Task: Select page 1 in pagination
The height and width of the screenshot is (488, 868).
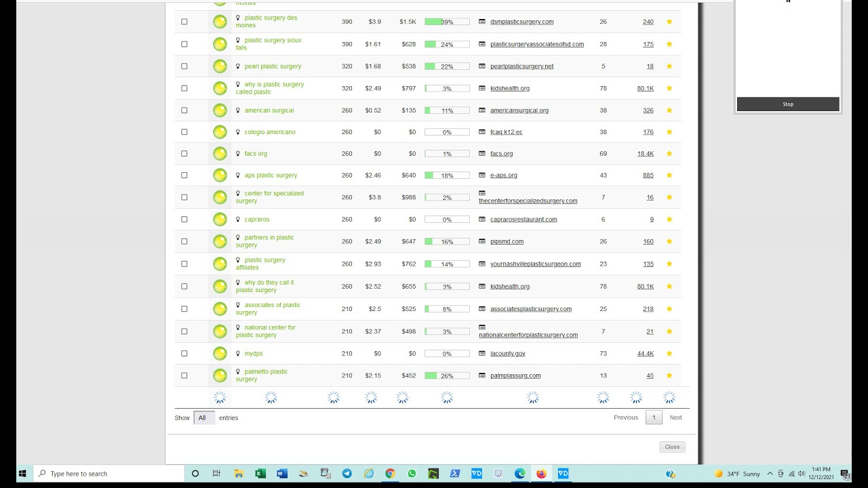Action: [654, 418]
